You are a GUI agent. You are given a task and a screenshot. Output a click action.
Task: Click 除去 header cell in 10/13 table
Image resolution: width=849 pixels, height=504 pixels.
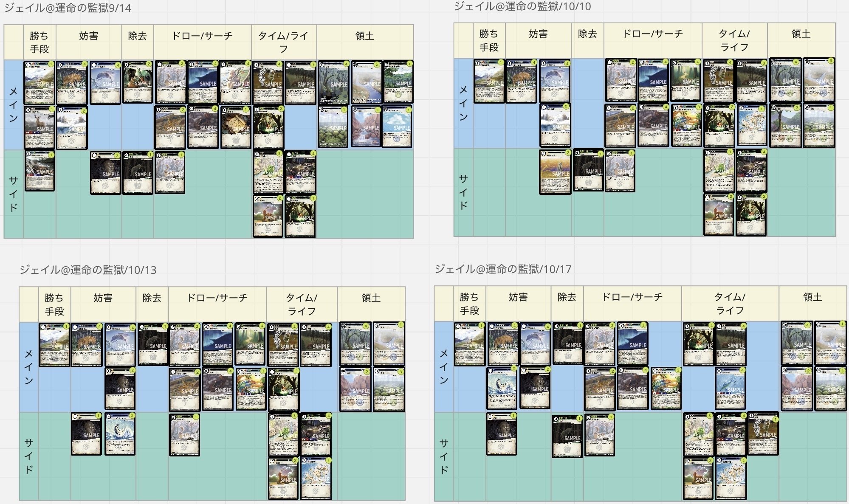[152, 298]
